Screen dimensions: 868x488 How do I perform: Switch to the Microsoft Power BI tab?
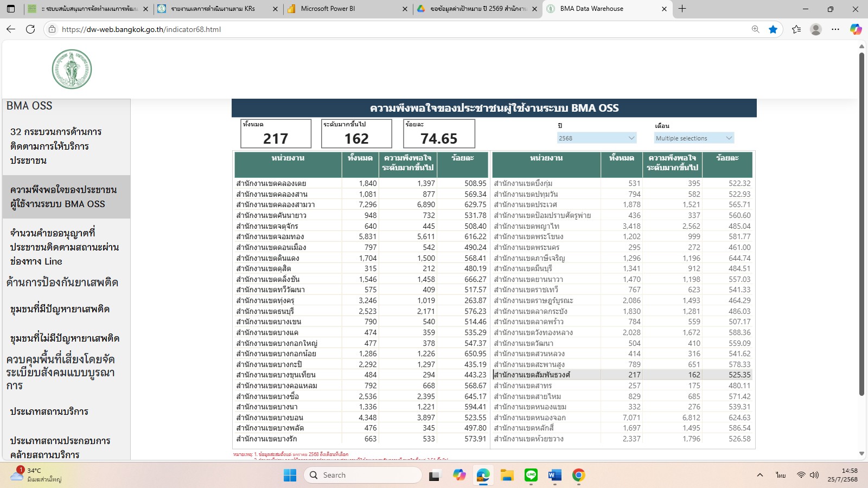[347, 9]
